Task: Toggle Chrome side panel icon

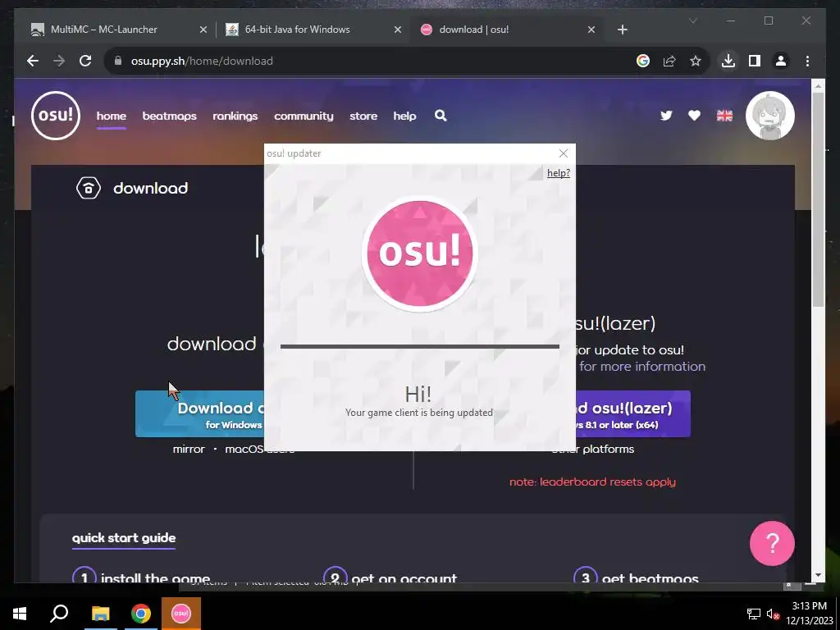Action: pos(755,61)
